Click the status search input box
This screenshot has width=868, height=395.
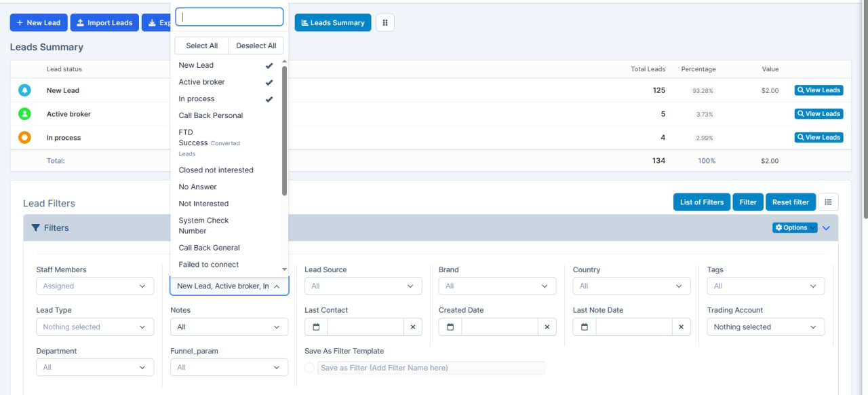(229, 17)
